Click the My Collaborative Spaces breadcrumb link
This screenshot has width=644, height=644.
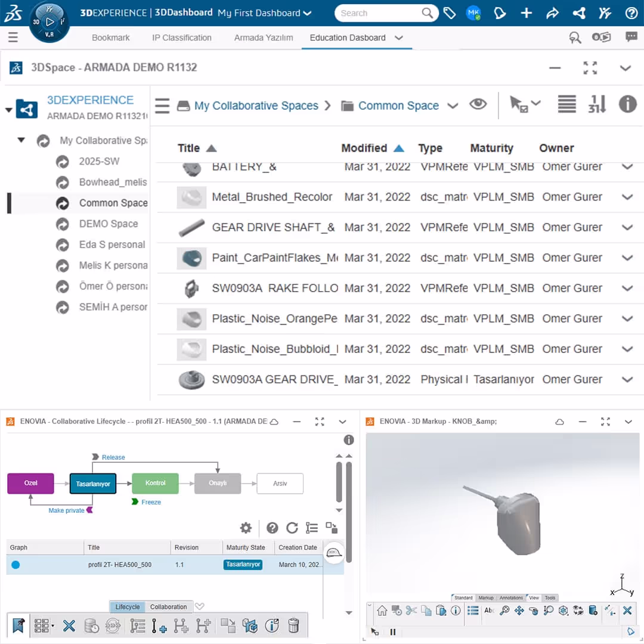[256, 106]
